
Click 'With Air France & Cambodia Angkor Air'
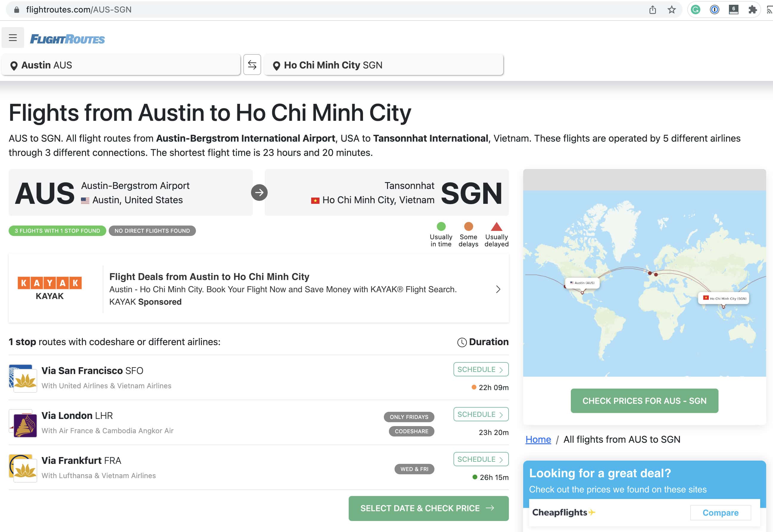point(107,431)
